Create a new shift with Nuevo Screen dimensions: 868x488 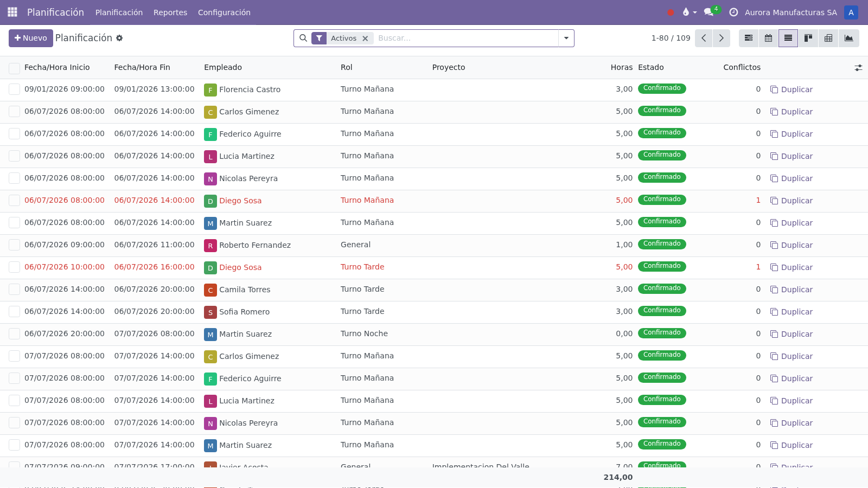(x=31, y=38)
